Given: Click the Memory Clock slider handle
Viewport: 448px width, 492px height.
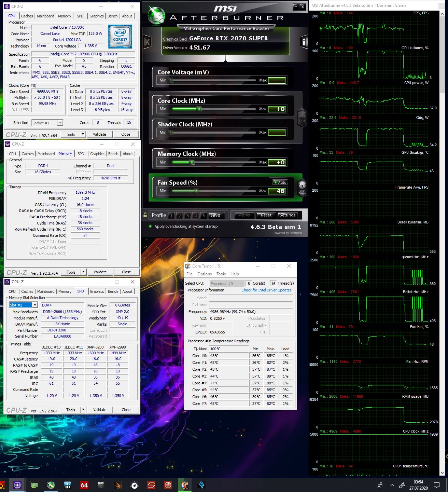Looking at the screenshot, I should pyautogui.click(x=192, y=162).
